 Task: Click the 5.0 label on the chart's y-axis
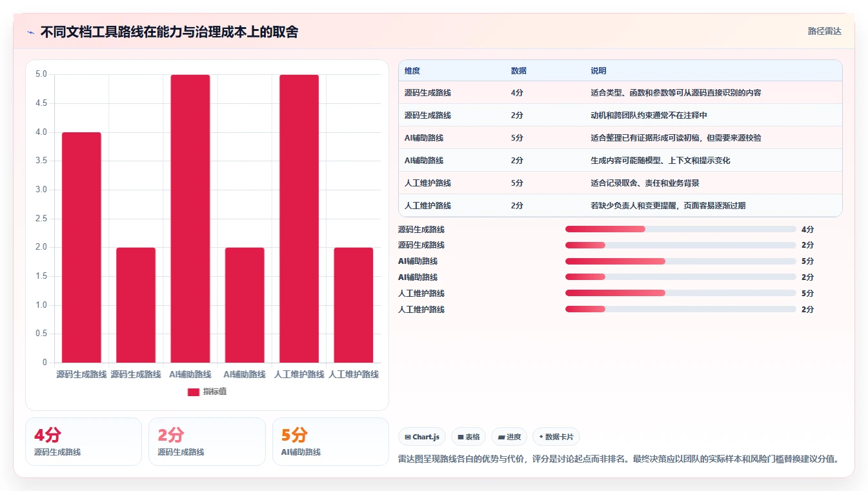(x=41, y=74)
